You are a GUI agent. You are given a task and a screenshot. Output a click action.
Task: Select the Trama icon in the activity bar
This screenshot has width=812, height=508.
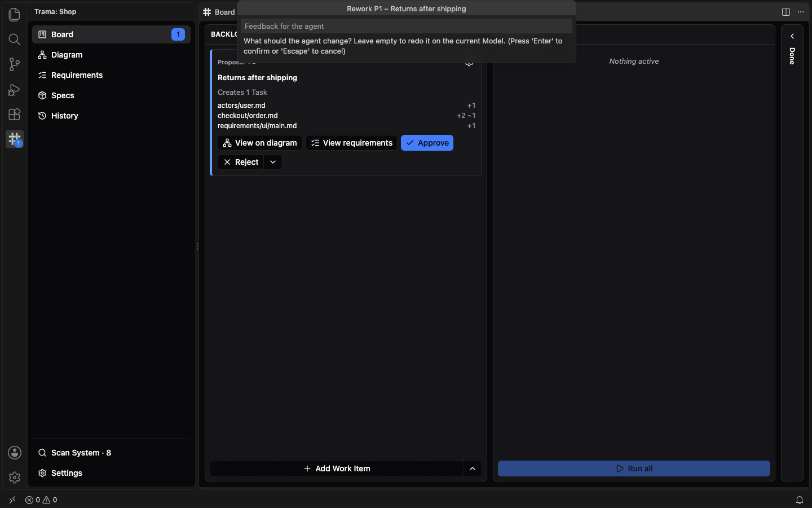tap(15, 139)
